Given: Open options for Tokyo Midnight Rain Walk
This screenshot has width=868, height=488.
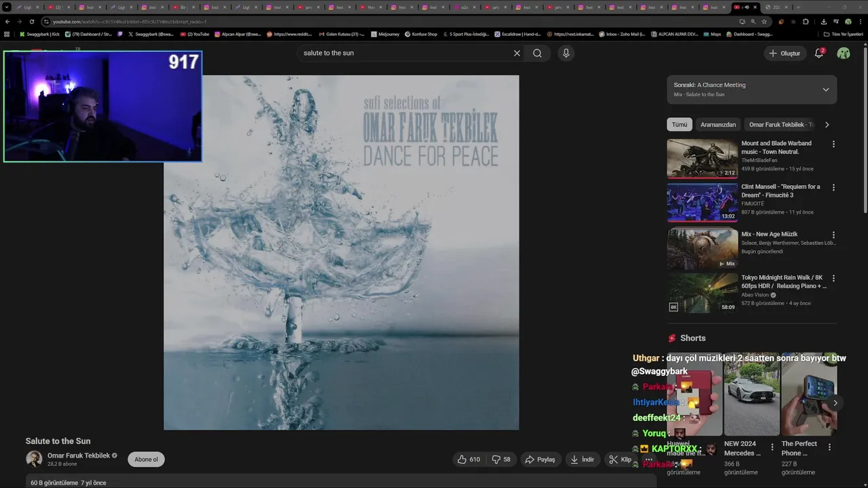Looking at the screenshot, I should pyautogui.click(x=833, y=278).
